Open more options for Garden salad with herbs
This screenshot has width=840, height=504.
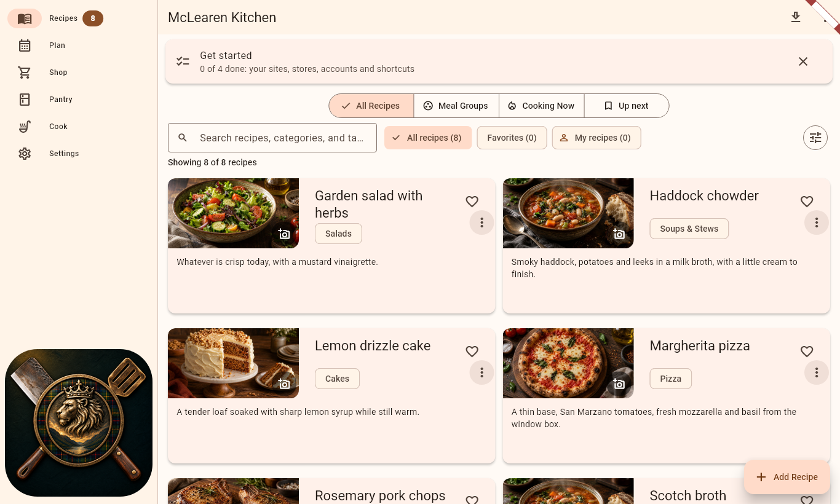tap(482, 222)
